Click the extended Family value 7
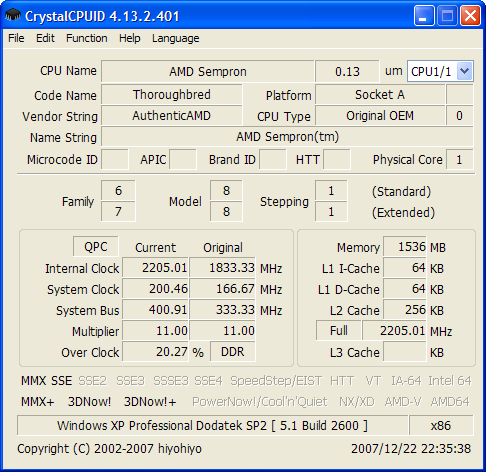The image size is (486, 472). [x=118, y=211]
